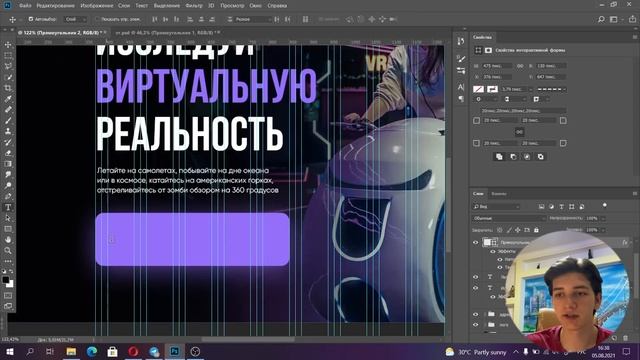
Task: Open the Character panel 'A' icon in dock
Action: coord(461,87)
